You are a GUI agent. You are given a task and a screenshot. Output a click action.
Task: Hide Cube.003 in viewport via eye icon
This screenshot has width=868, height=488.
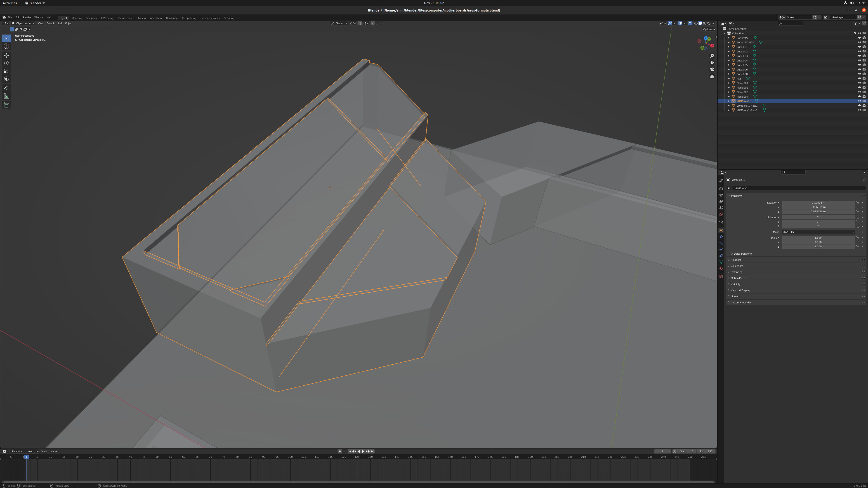(x=859, y=56)
